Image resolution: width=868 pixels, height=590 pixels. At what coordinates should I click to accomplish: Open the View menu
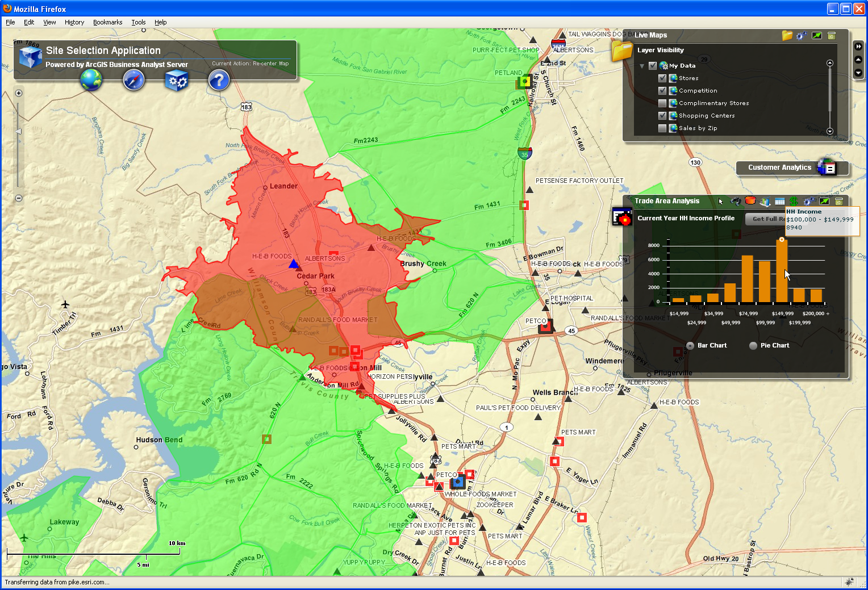point(50,22)
